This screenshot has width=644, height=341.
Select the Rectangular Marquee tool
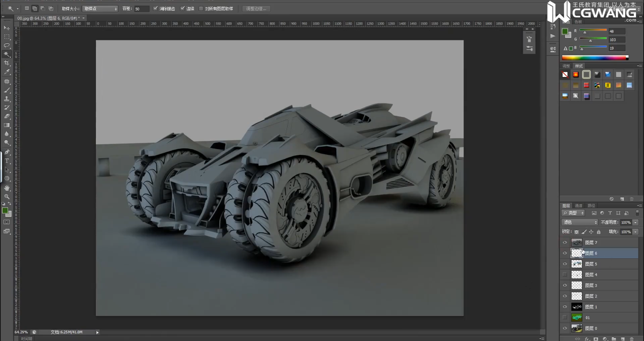(x=7, y=37)
